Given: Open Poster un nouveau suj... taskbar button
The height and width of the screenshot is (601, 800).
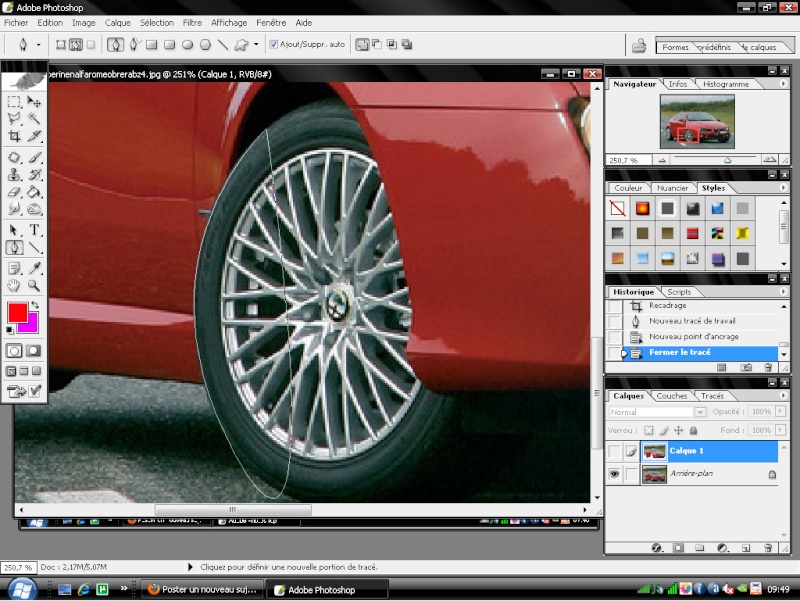Looking at the screenshot, I should 203,590.
